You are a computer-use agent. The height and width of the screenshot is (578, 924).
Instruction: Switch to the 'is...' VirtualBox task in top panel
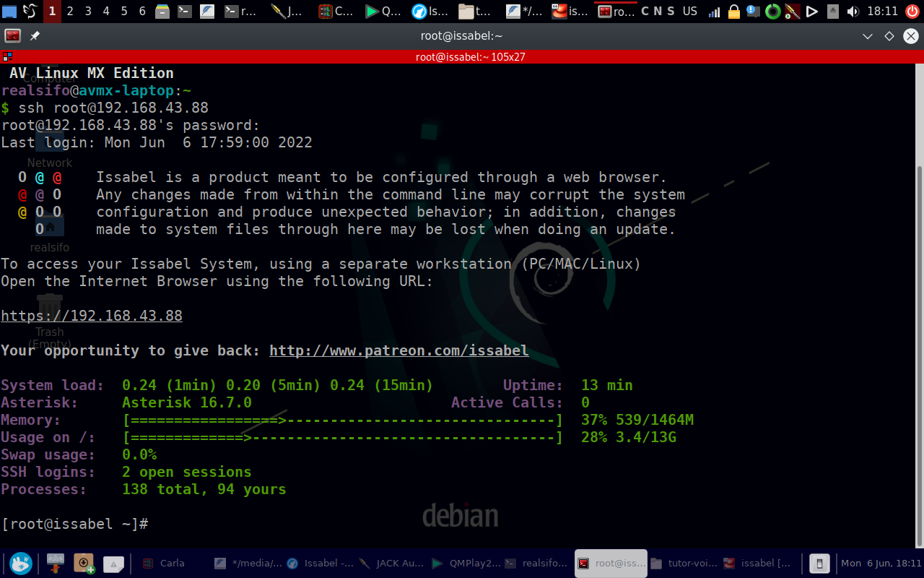pos(570,12)
